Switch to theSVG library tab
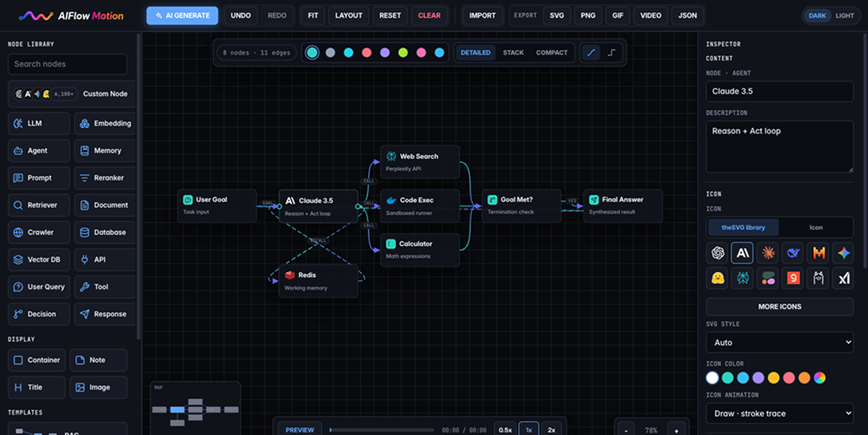 click(743, 228)
